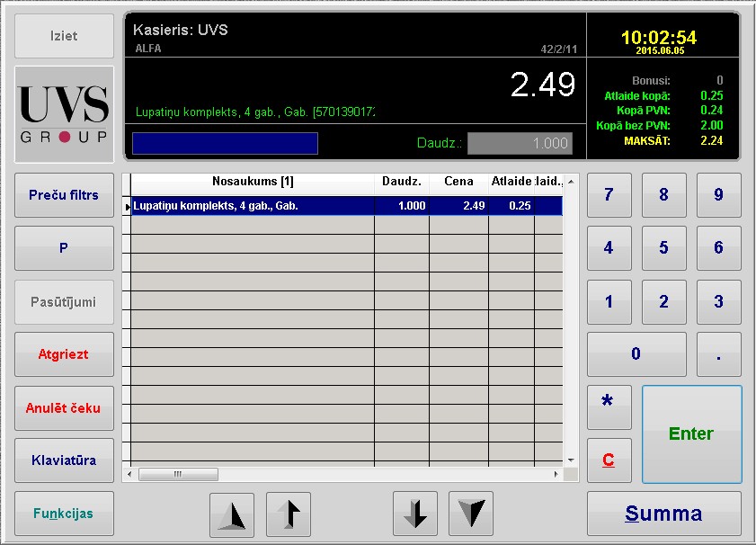This screenshot has height=545, width=756.
Task: Tap numpad key 0
Action: tap(636, 354)
